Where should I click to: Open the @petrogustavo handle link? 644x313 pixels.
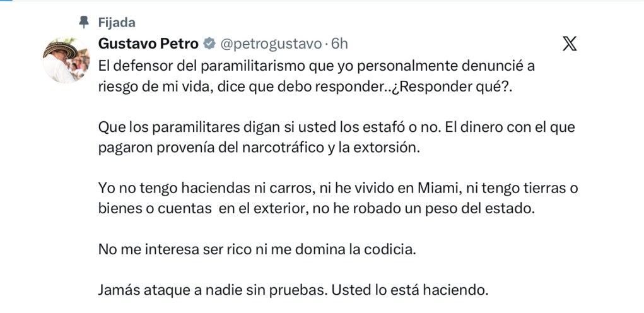[270, 44]
